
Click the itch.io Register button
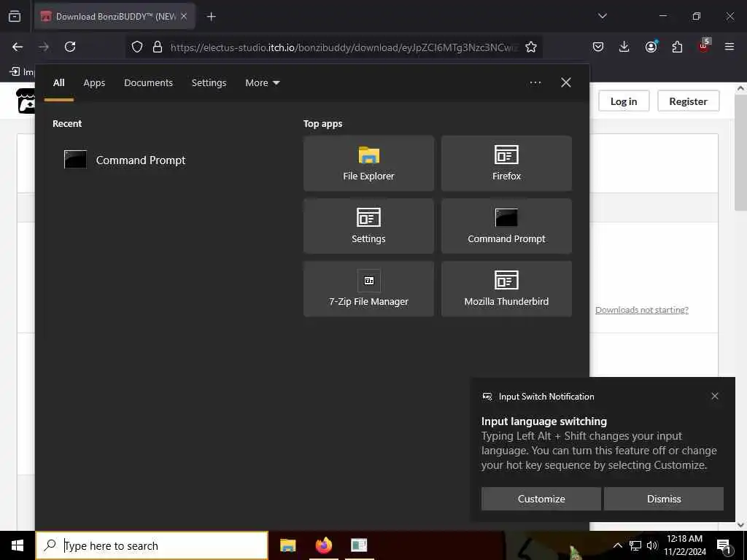coord(688,101)
